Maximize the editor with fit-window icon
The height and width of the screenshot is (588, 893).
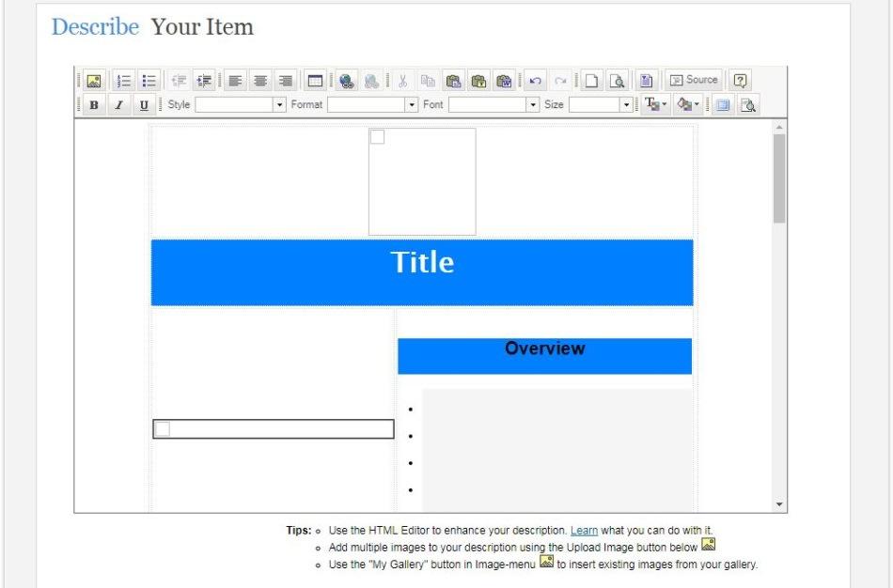click(x=723, y=105)
